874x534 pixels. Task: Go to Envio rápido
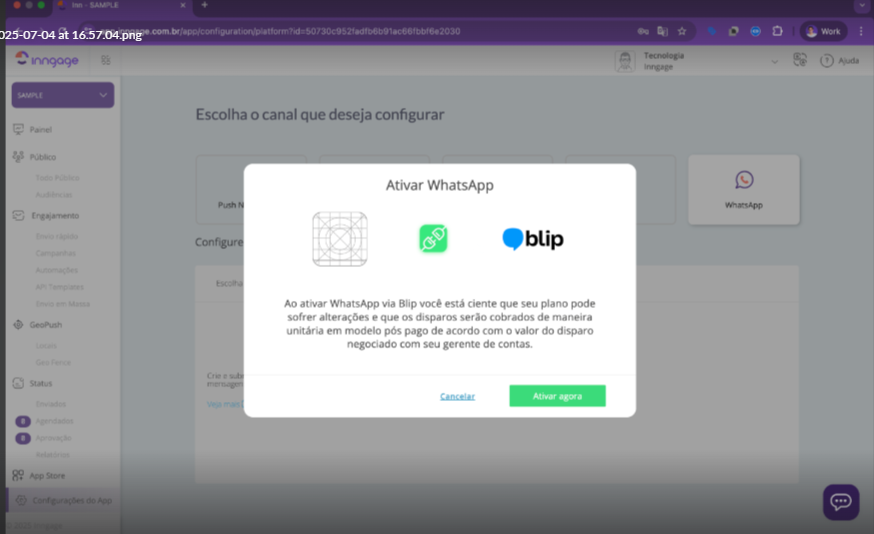tap(57, 236)
